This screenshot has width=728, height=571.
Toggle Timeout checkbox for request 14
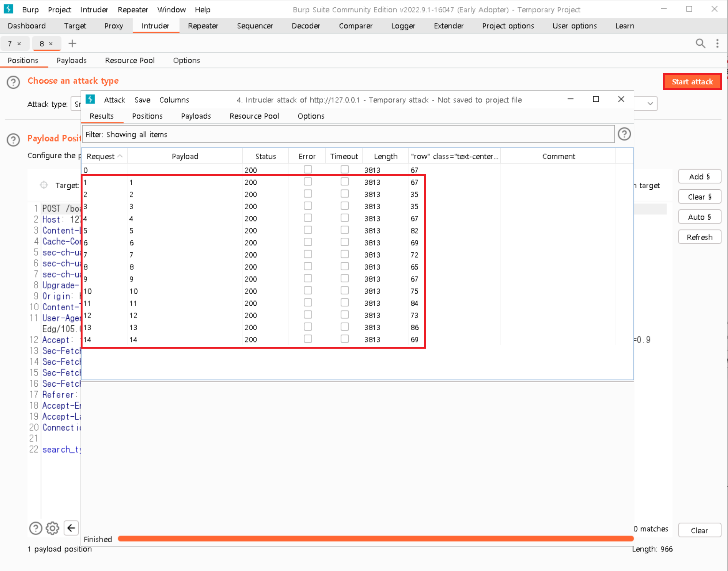344,339
